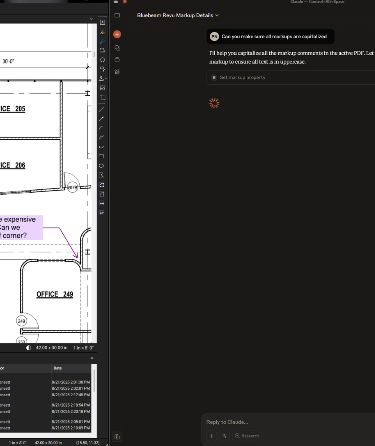Viewport: 375px width, 446px height.
Task: Select the Rectangle tool in Bluebeam toolbar
Action: point(102,156)
